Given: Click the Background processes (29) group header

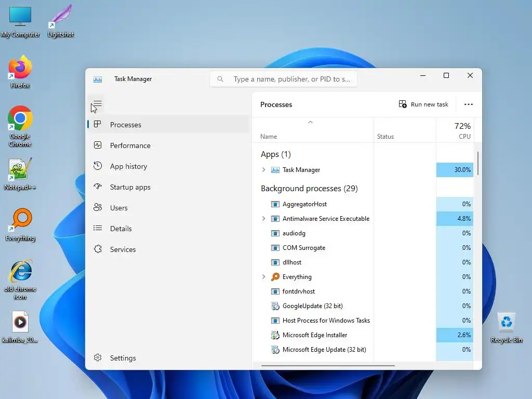Looking at the screenshot, I should (x=309, y=188).
